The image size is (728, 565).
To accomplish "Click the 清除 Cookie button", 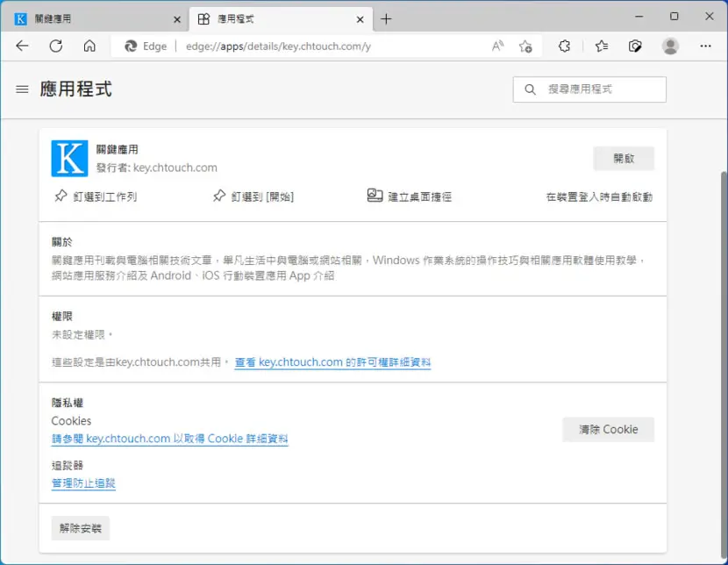I will (608, 429).
